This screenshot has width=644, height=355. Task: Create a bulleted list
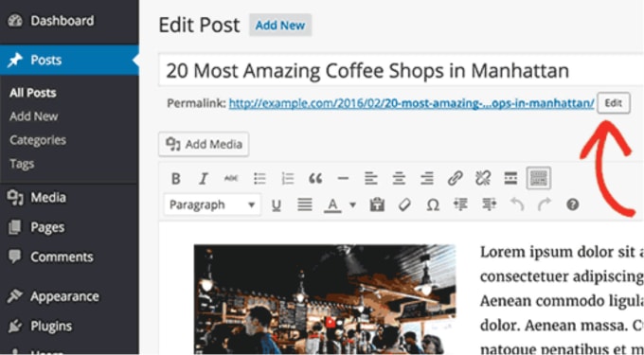pyautogui.click(x=259, y=179)
